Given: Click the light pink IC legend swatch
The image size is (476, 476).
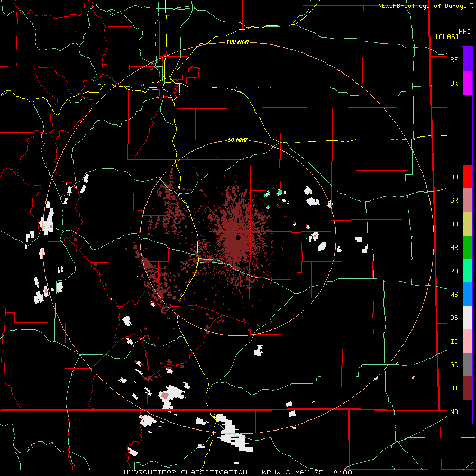Looking at the screenshot, I should tap(467, 341).
